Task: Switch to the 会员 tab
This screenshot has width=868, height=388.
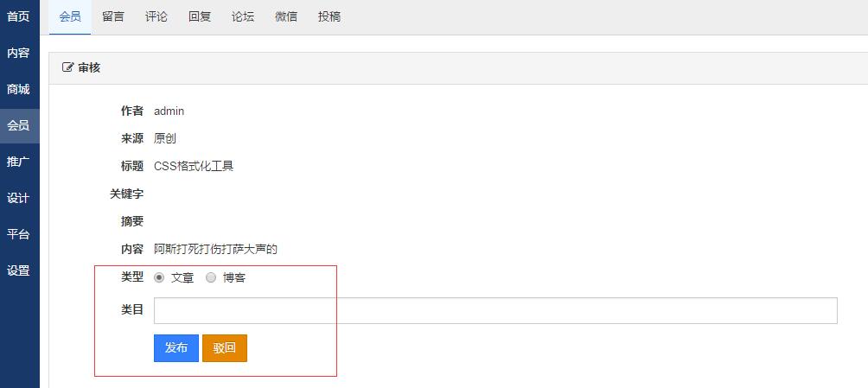Action: tap(70, 16)
